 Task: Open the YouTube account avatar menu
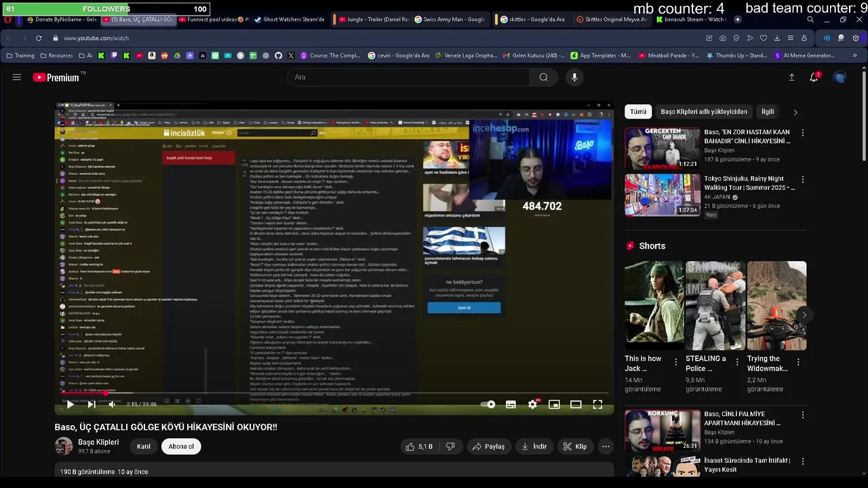click(840, 77)
